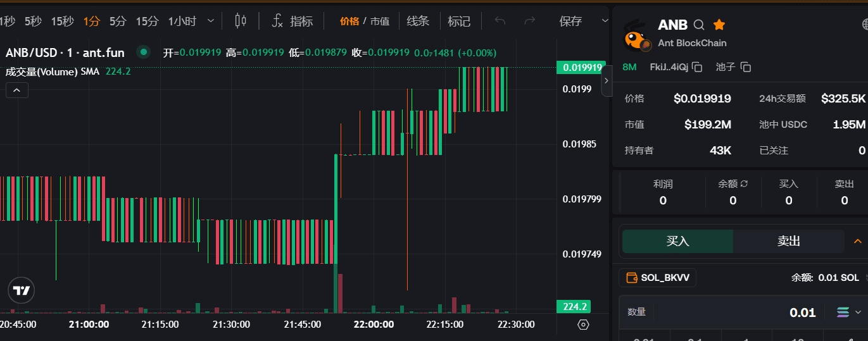Click the 43K holders value
Screen dimensions: 868x341
[720, 151]
